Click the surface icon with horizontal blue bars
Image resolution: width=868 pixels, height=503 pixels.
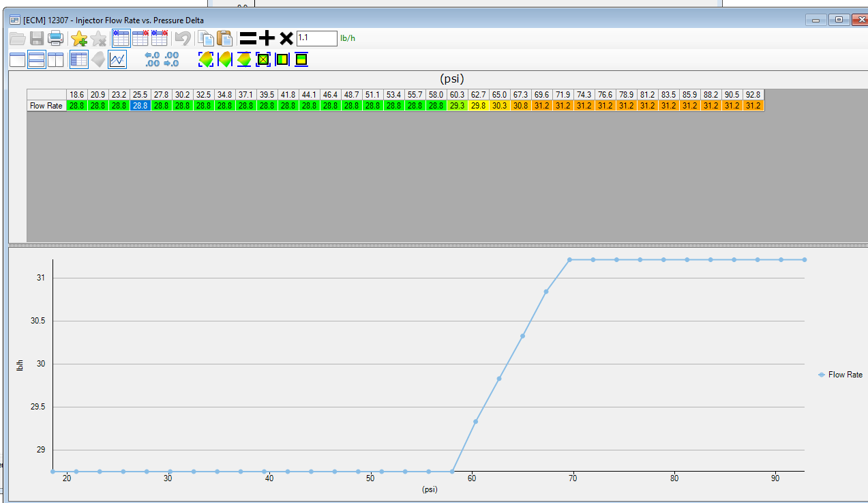(244, 59)
